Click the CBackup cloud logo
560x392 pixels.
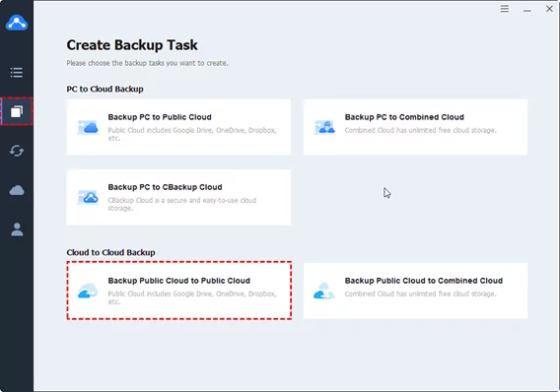(x=17, y=23)
